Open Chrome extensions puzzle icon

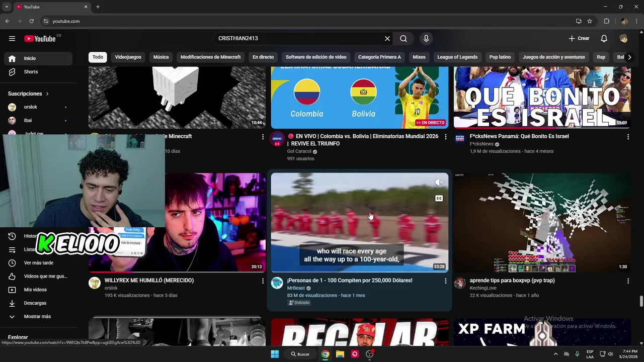coord(607,21)
